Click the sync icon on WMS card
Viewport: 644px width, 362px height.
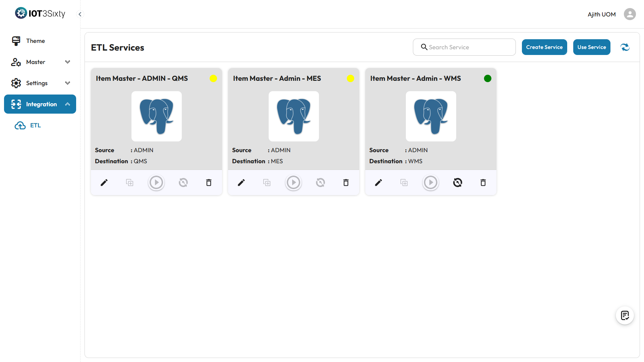coord(458,183)
